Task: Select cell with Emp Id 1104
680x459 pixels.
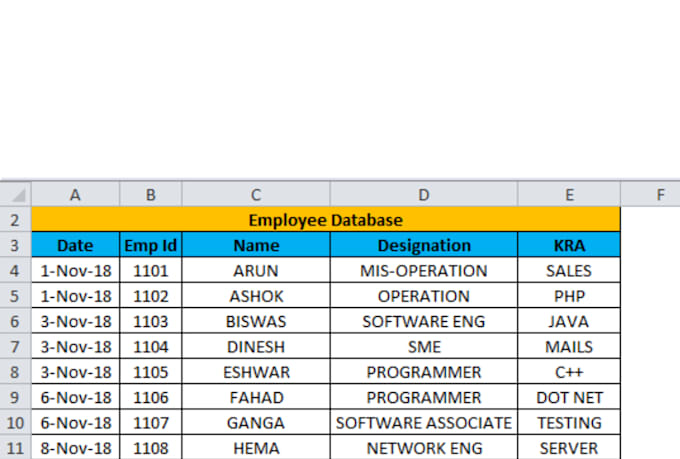Action: [150, 346]
